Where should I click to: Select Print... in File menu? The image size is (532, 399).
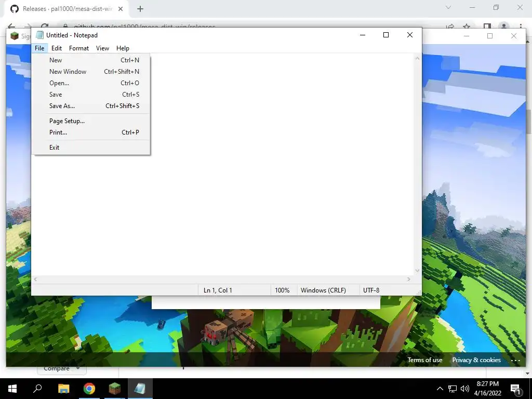tap(91, 132)
